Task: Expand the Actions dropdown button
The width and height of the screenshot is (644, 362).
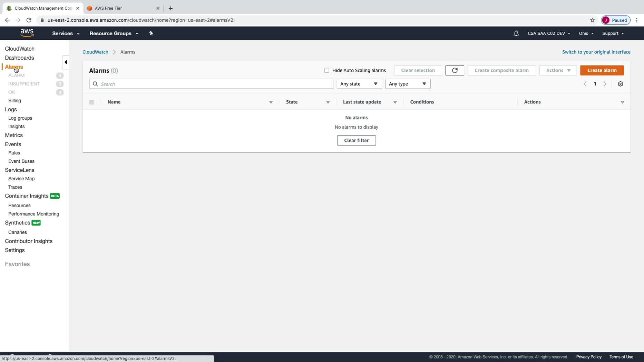Action: click(x=558, y=70)
